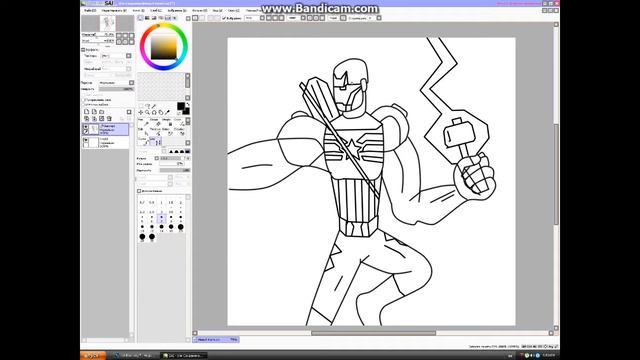The width and height of the screenshot is (640, 360).
Task: Open the layer blending mode dropdown
Action: coord(131,83)
